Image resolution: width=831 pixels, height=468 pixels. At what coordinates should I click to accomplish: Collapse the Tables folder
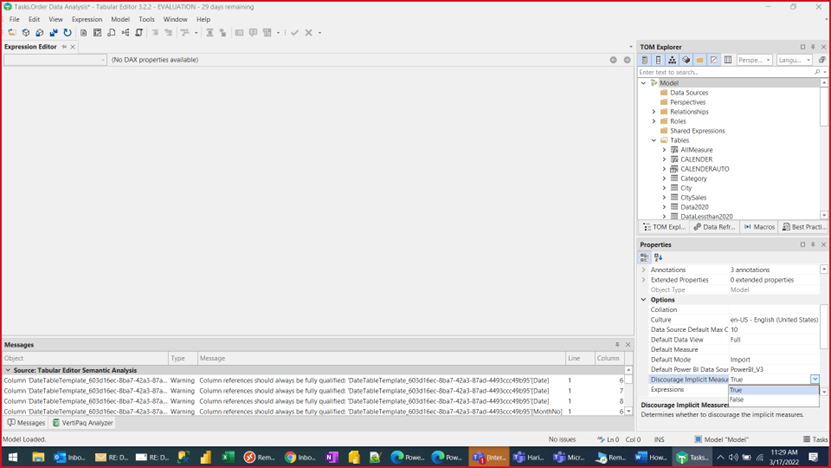coord(654,140)
